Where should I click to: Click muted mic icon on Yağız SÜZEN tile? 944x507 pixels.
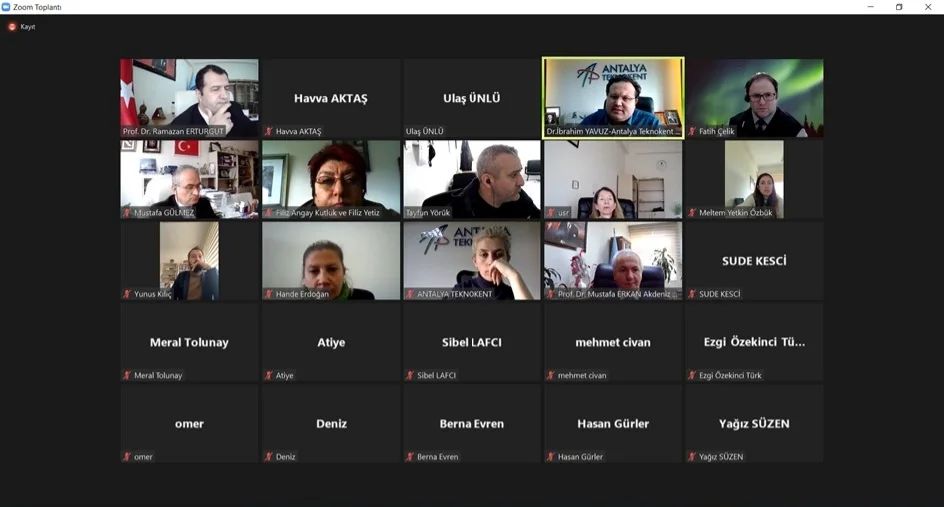pos(692,456)
